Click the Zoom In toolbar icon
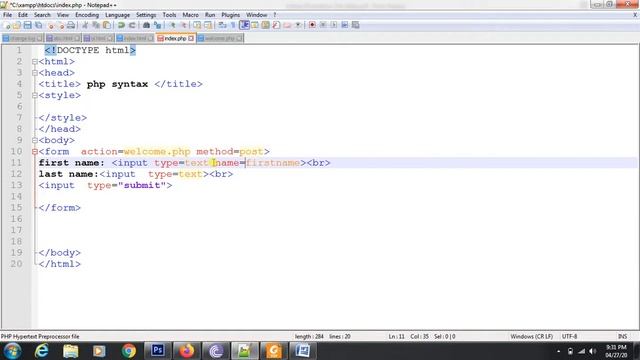The width and height of the screenshot is (640, 360). [x=172, y=25]
